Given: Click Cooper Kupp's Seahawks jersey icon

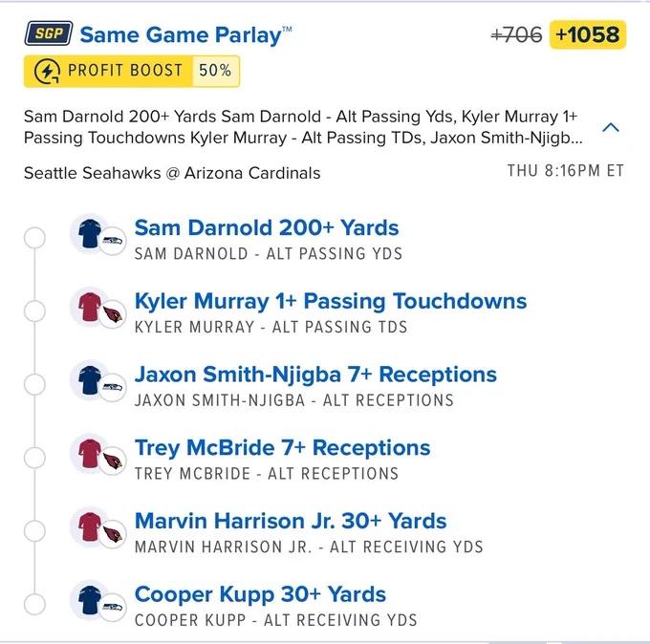Looking at the screenshot, I should (x=90, y=600).
